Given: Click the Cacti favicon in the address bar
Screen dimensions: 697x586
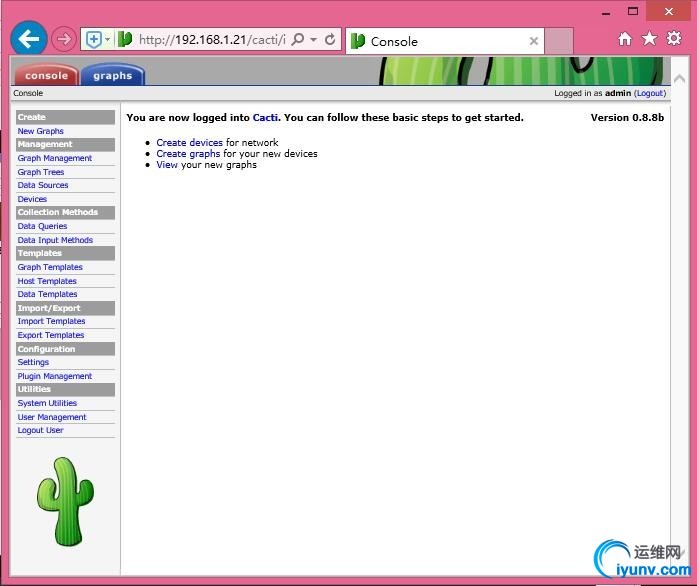Looking at the screenshot, I should [125, 39].
